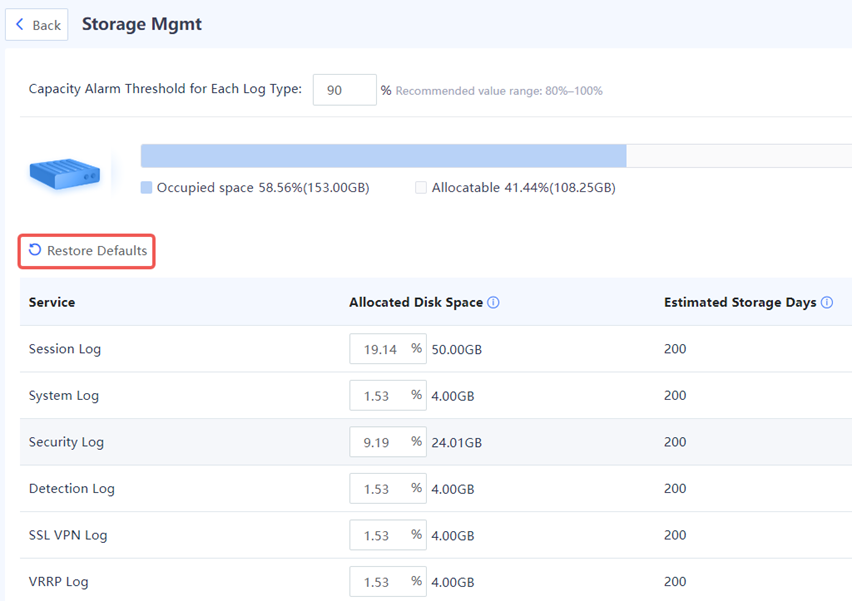
Task: Edit SSL VPN Log allocated percentage field
Action: (388, 535)
